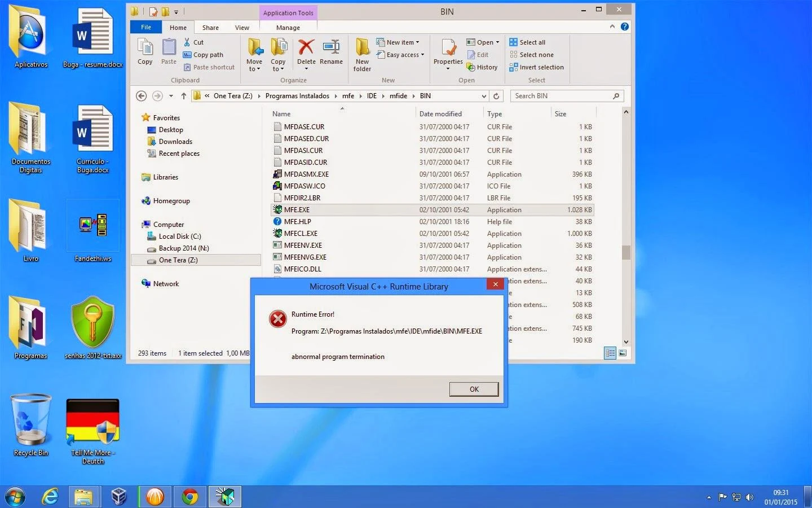Open the File ribbon tab
This screenshot has width=812, height=508.
(x=146, y=27)
